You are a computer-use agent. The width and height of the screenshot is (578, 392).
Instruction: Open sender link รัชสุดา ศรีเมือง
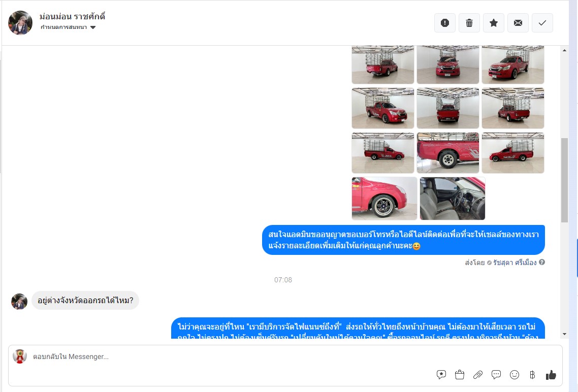pyautogui.click(x=515, y=263)
